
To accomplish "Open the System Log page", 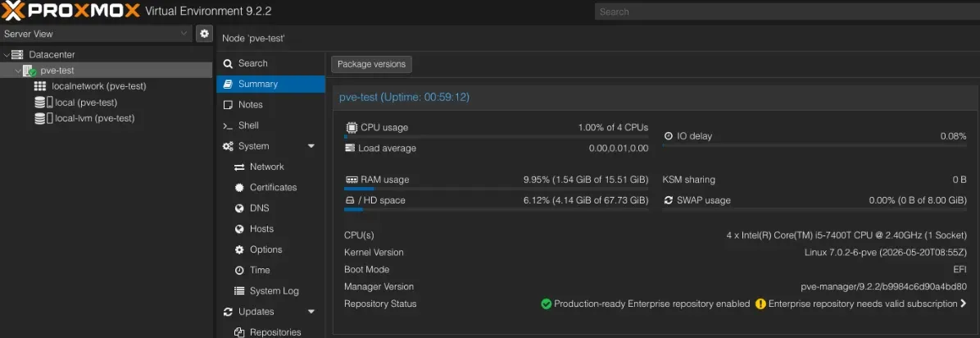I will coord(270,291).
